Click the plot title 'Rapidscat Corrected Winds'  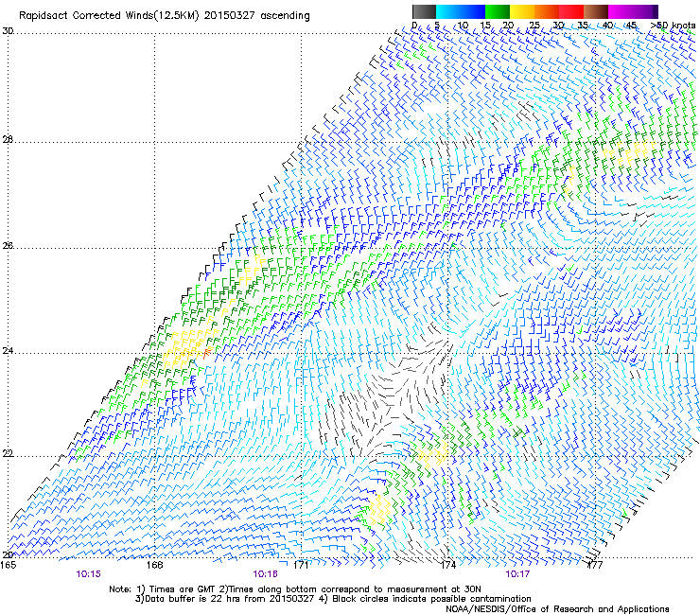(x=85, y=16)
